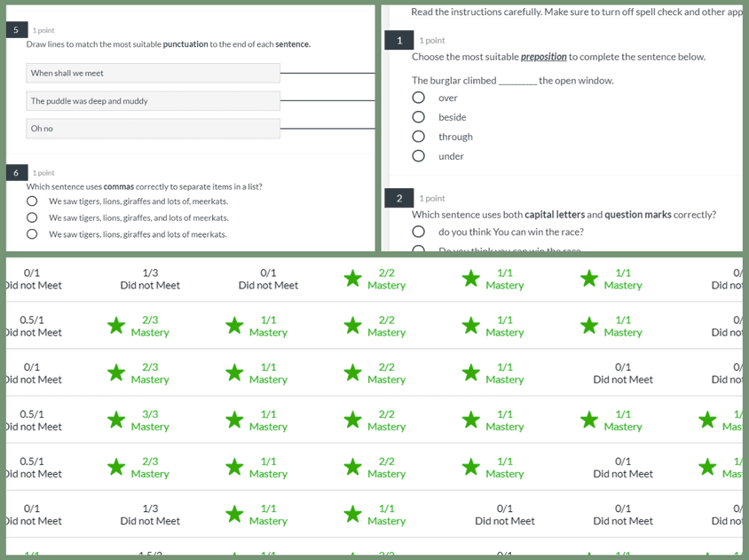Click the star beside 2/3 Mastery in the second row

point(116,326)
